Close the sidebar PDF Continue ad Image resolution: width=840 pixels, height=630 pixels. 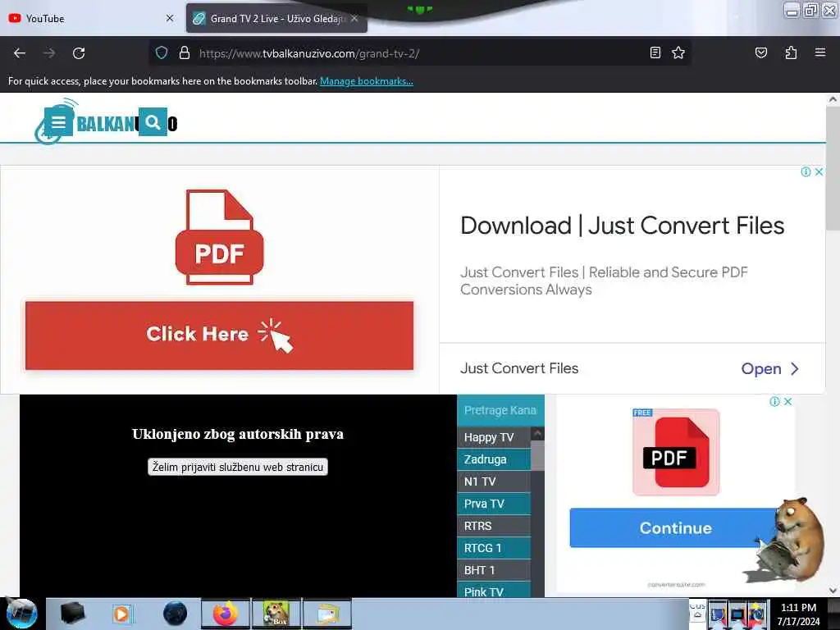[x=788, y=401]
